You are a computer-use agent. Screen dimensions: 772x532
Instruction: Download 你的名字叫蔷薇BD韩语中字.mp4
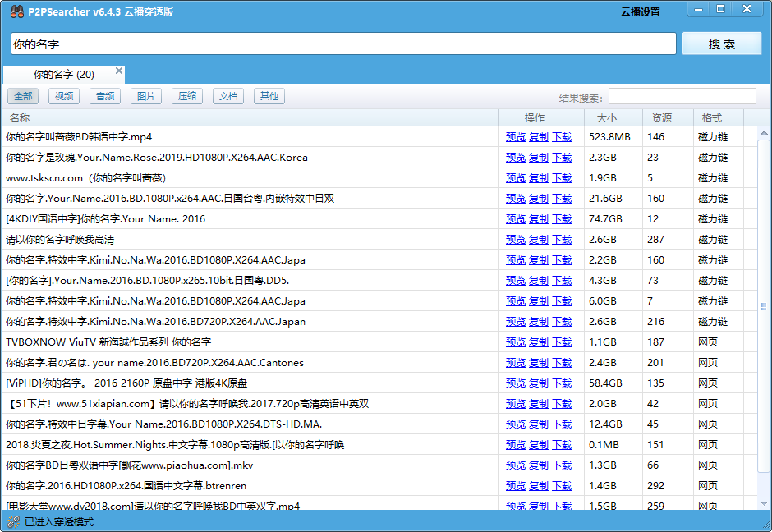pos(562,137)
